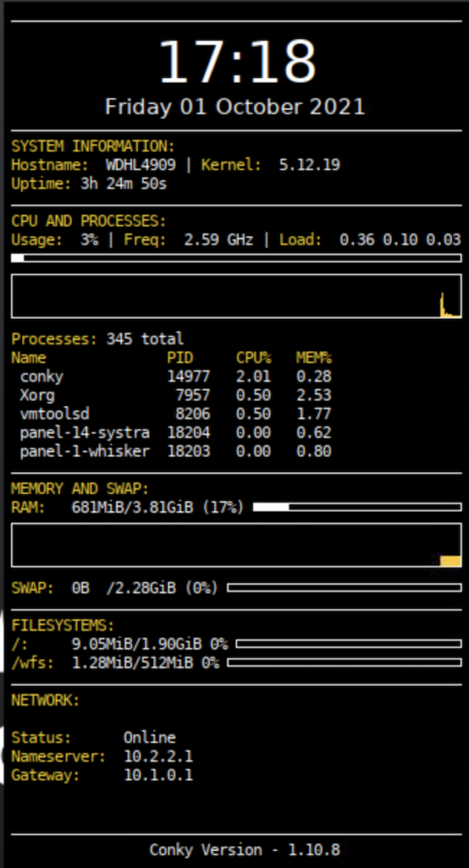Click the CPU usage progress bar
Screen dimensions: 469x868
[x=236, y=258]
